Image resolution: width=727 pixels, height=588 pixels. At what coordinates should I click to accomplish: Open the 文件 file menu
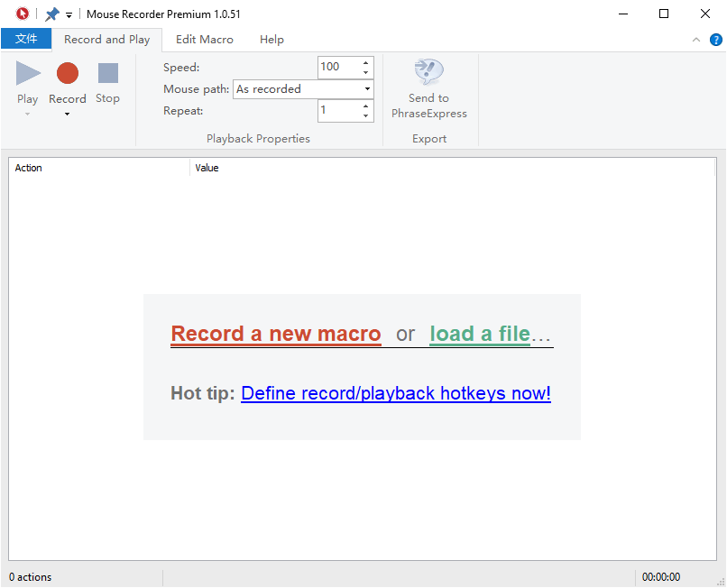[x=26, y=39]
